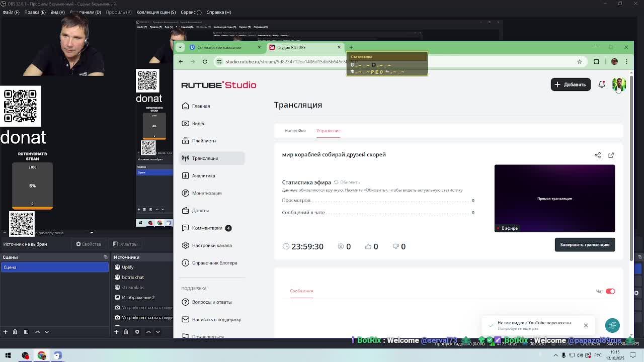Open a new browser tab
The height and width of the screenshot is (362, 644).
pyautogui.click(x=351, y=47)
